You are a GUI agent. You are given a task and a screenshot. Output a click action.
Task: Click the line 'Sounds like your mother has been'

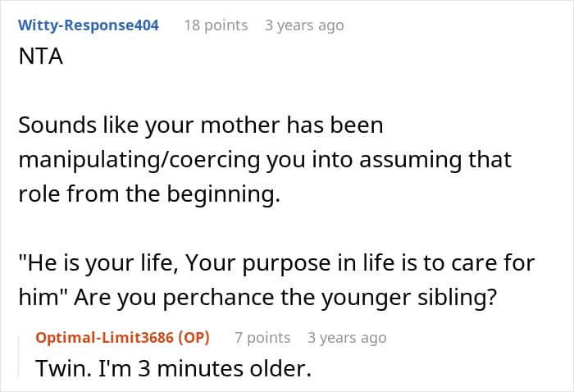[x=201, y=126]
